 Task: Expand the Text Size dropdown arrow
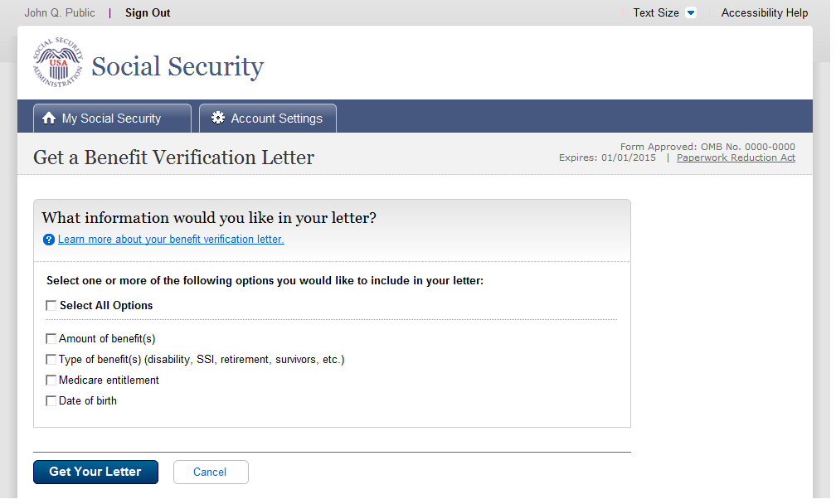point(691,13)
